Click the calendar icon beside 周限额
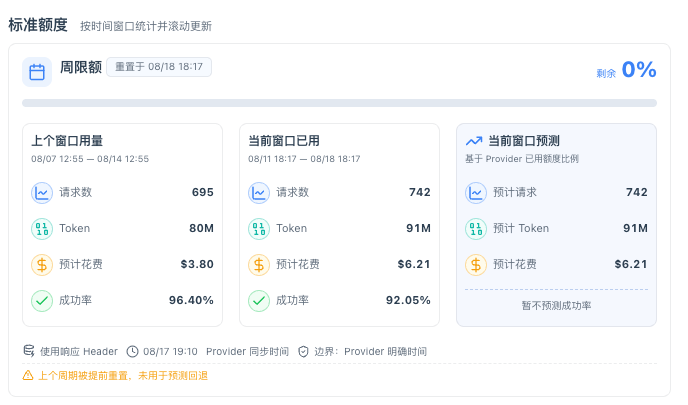 [x=37, y=72]
